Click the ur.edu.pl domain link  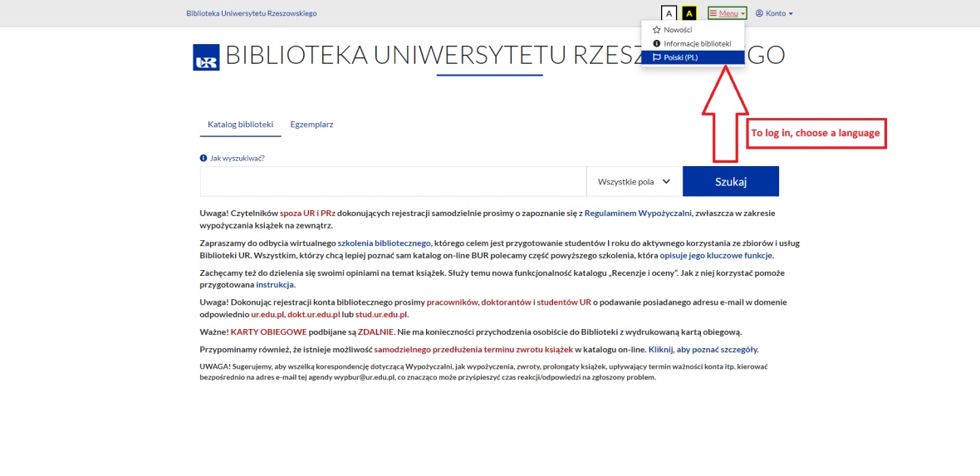[x=267, y=315]
